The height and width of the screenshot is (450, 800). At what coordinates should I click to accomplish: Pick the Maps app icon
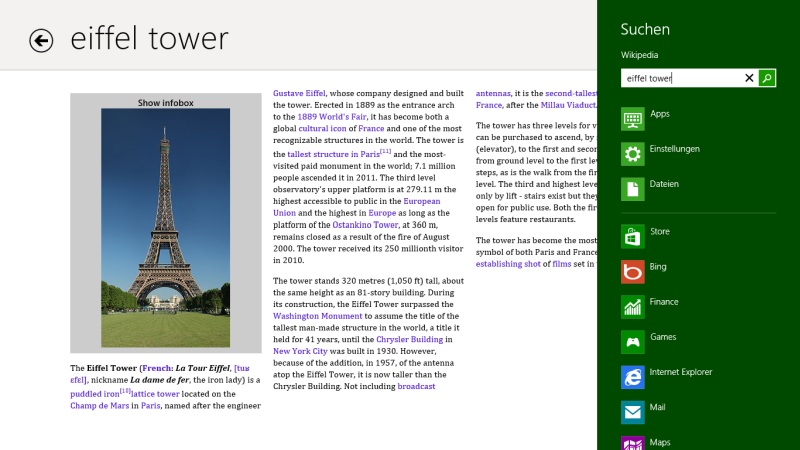point(633,443)
